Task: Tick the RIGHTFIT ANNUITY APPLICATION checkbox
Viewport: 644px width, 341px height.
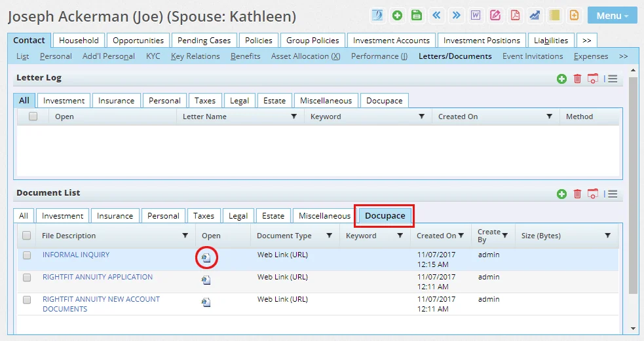Action: click(27, 278)
